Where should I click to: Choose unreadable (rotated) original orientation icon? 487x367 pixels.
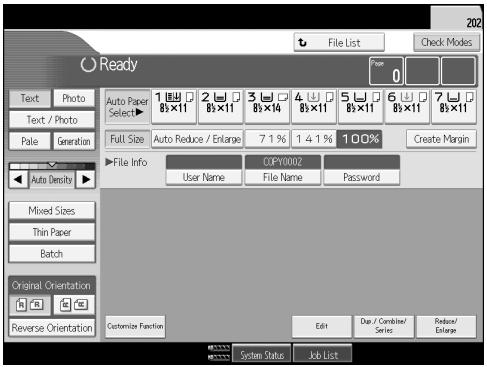click(x=74, y=305)
